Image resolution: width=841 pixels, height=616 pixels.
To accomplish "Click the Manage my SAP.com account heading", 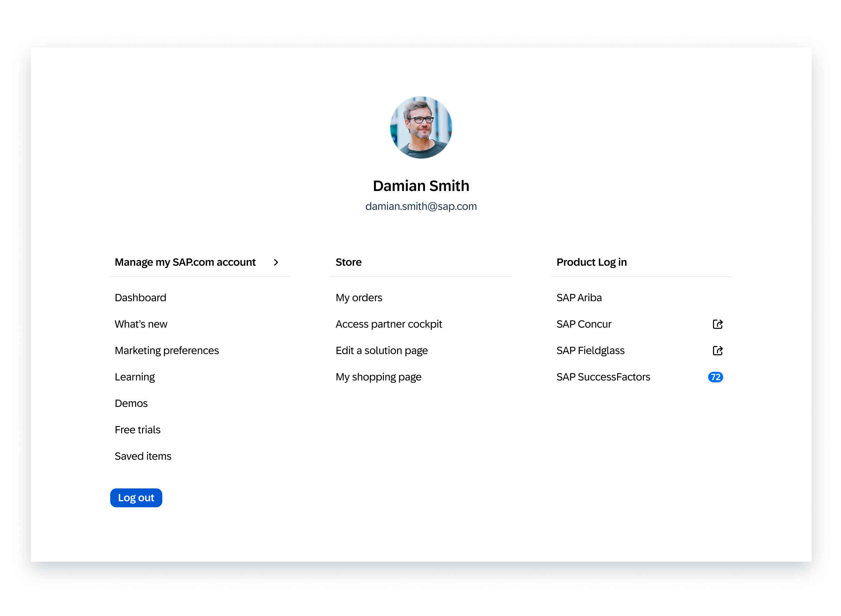I will [185, 262].
